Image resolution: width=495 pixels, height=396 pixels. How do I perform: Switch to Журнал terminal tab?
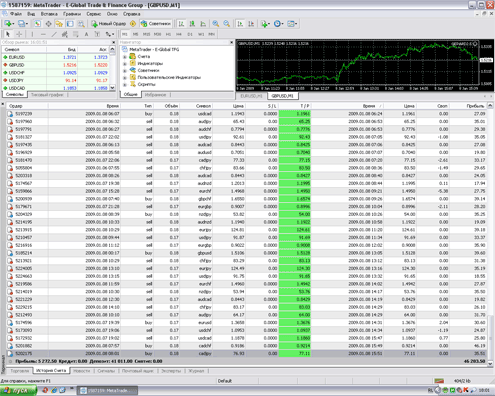coord(196,371)
